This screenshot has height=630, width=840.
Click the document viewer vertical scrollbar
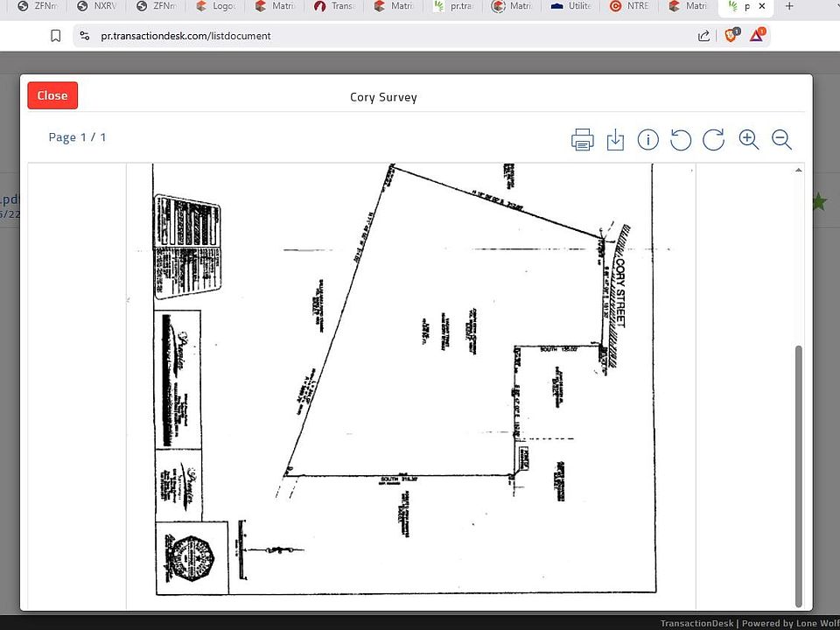[x=797, y=472]
